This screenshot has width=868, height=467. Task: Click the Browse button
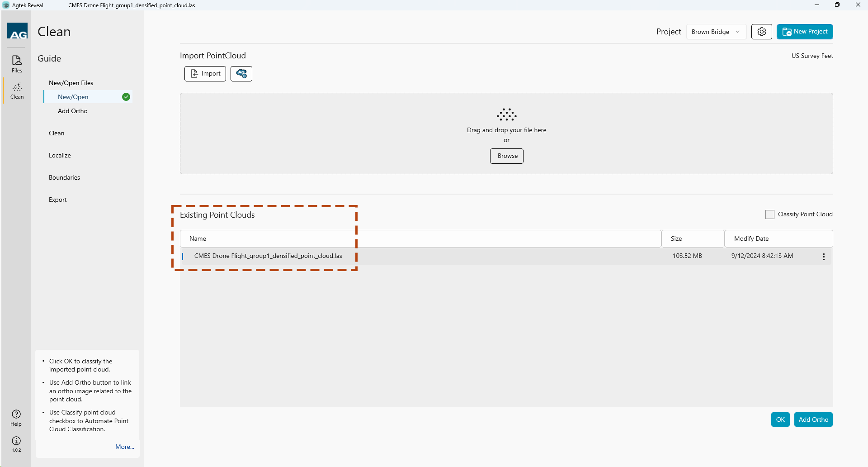click(507, 156)
